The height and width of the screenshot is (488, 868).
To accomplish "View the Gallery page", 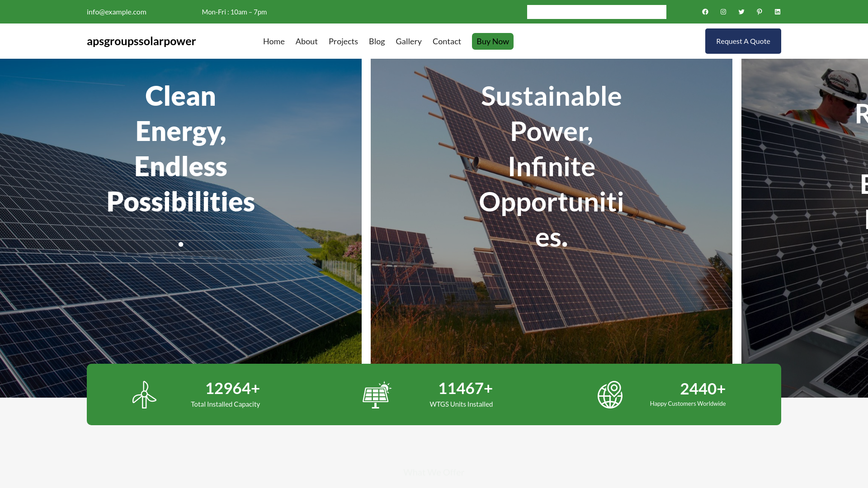I will [409, 41].
